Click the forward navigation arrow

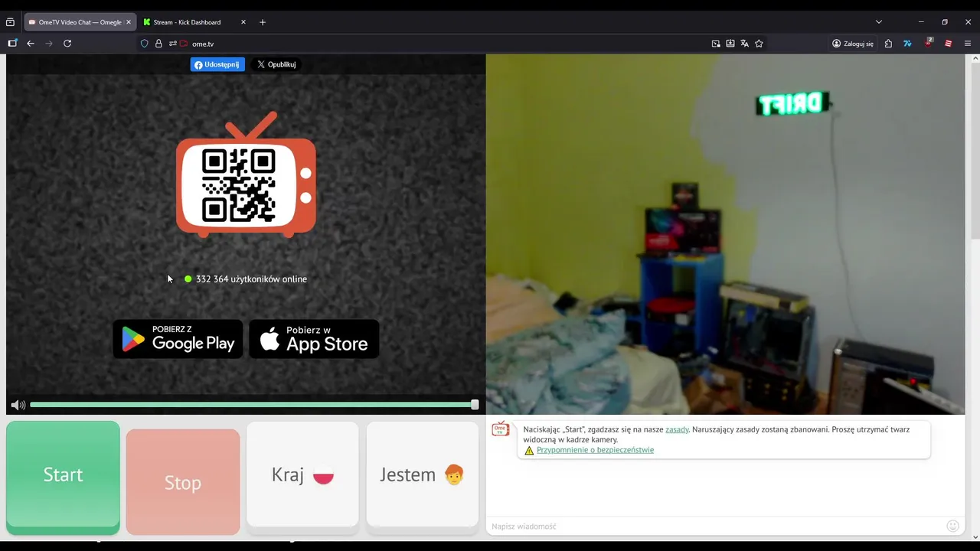click(49, 44)
